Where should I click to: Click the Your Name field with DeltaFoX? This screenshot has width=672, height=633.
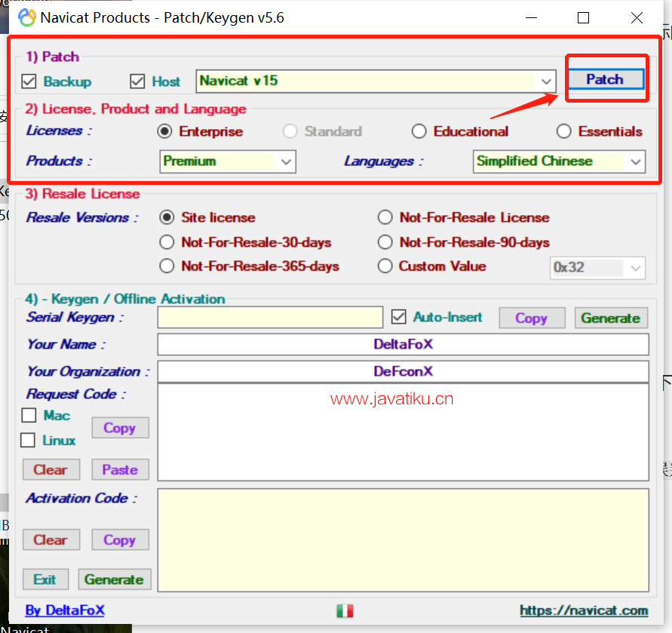tap(403, 344)
